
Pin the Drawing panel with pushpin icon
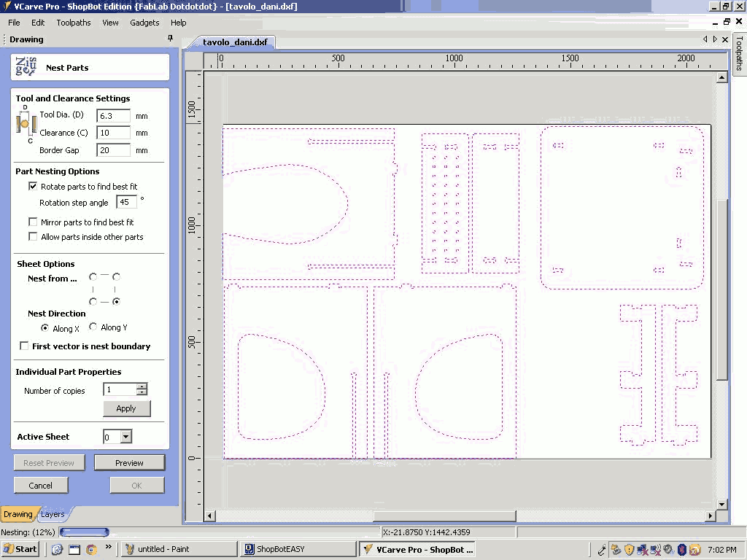(x=170, y=38)
